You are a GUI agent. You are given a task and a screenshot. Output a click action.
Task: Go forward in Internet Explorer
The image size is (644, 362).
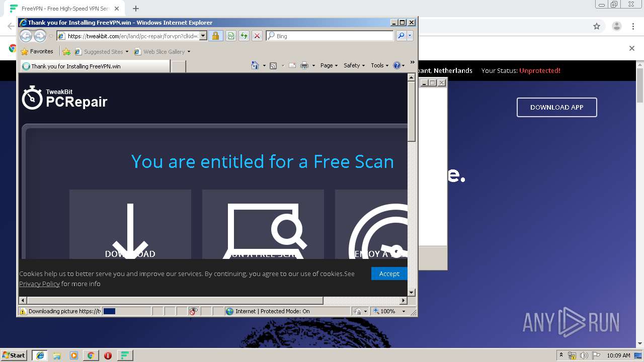tap(40, 36)
